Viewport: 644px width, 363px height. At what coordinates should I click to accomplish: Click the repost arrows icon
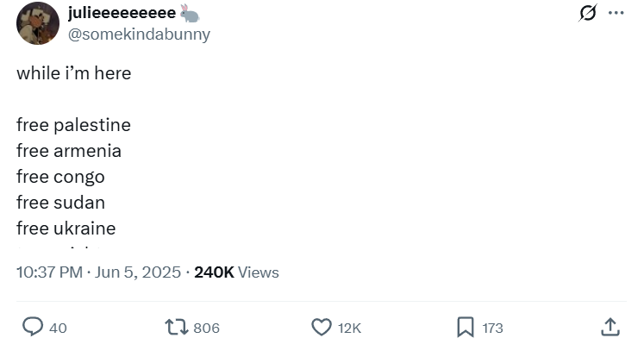(x=176, y=327)
